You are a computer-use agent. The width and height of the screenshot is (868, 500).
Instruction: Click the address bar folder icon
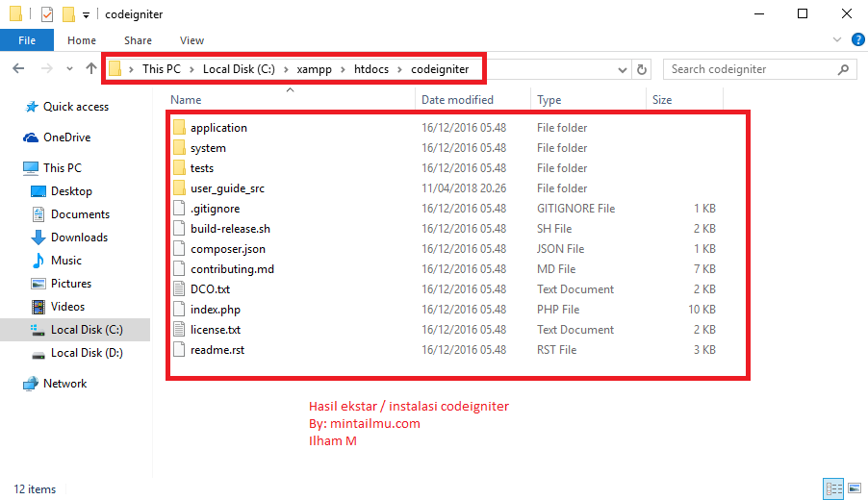coord(115,68)
